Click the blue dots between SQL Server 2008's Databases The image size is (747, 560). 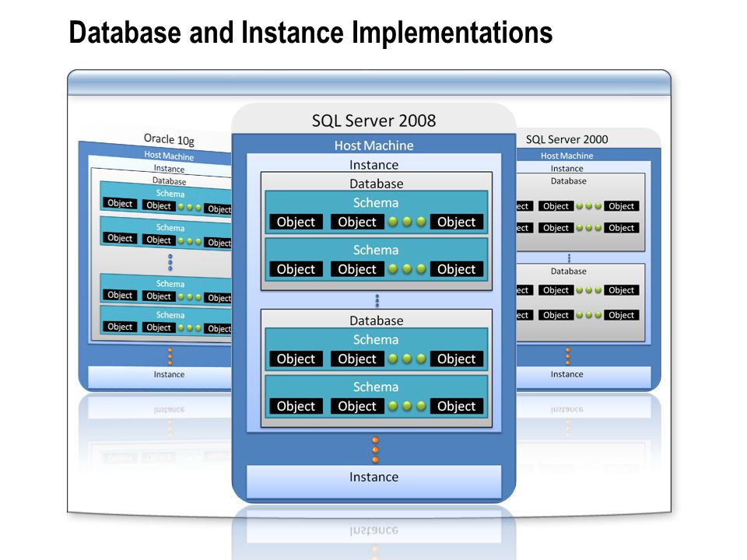tap(377, 300)
